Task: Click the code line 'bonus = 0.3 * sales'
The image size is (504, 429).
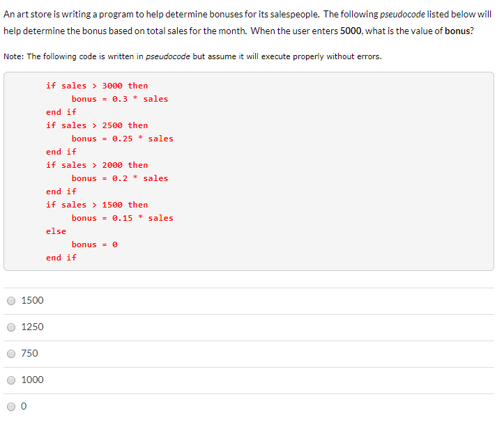Action: point(120,99)
